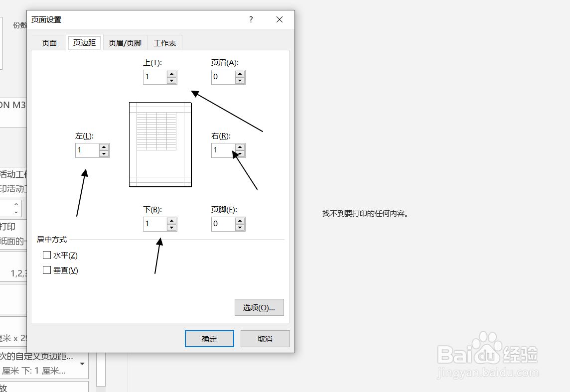Switch to the 页眉/页脚 tab

point(125,42)
